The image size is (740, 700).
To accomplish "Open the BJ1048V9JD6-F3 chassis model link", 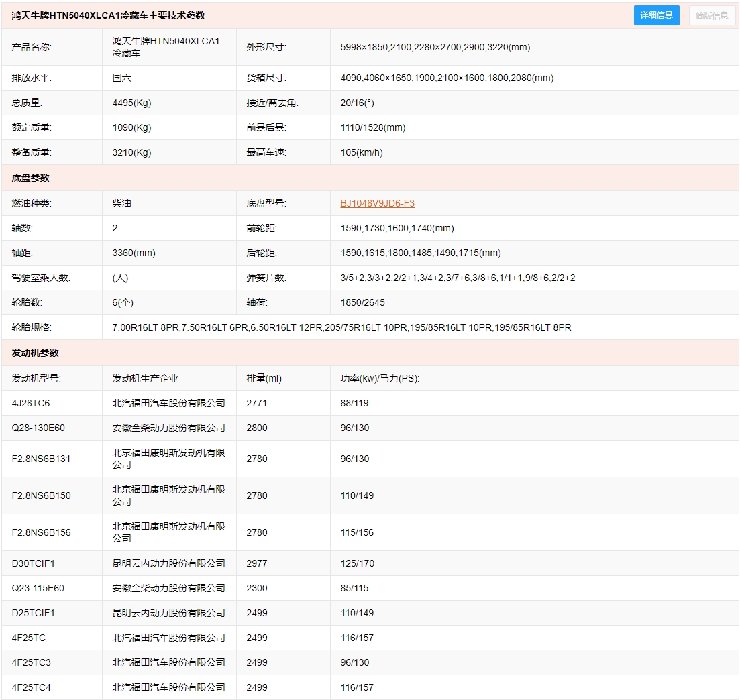I will click(377, 203).
